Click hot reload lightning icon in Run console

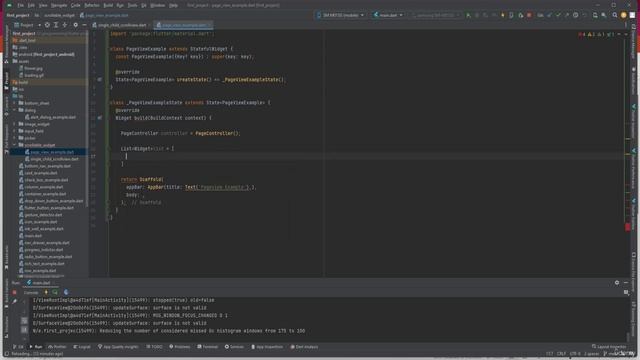46,292
